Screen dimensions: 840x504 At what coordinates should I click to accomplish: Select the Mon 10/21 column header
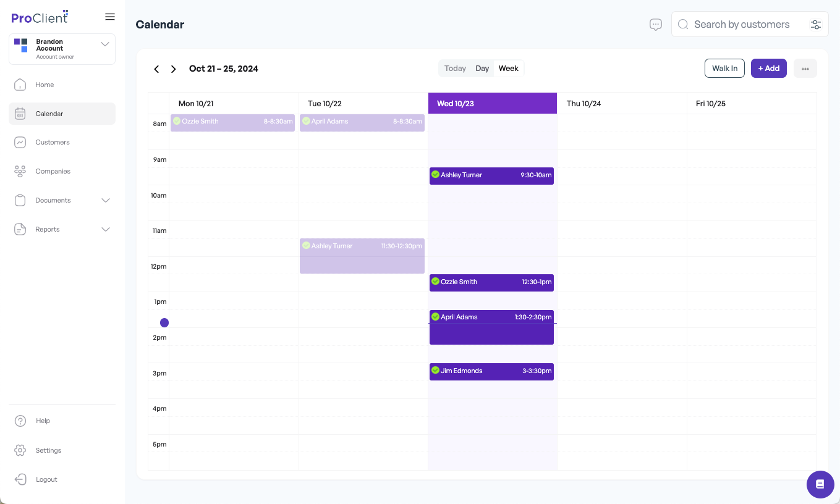tap(234, 103)
